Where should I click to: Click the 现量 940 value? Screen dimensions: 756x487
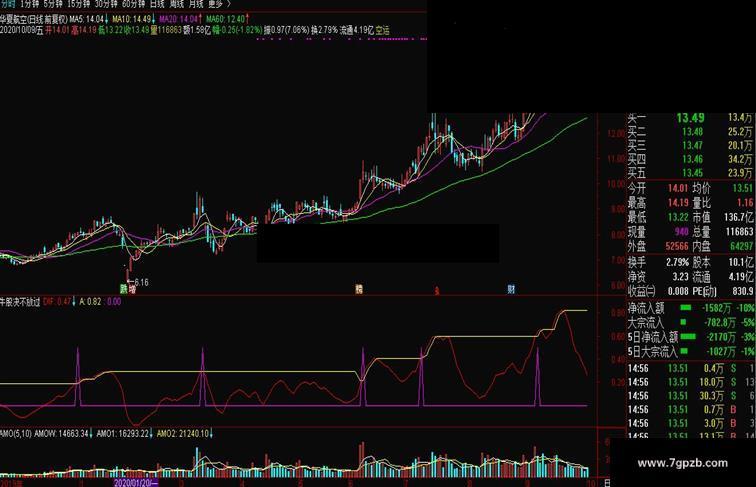(681, 231)
